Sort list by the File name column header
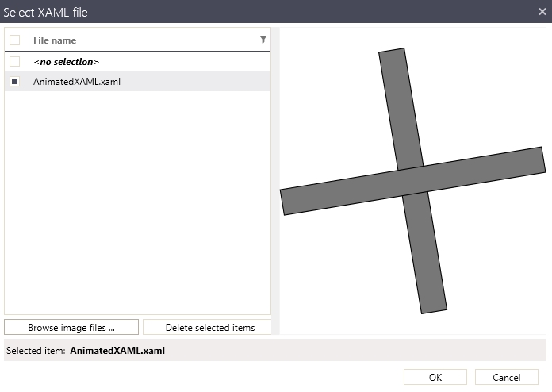Viewport: 552px width, 392px height. (x=119, y=40)
